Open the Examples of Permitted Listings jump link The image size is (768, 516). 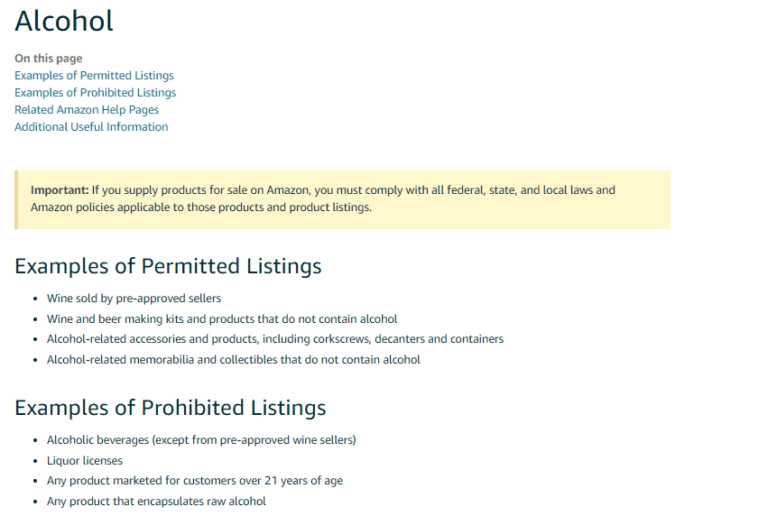94,75
